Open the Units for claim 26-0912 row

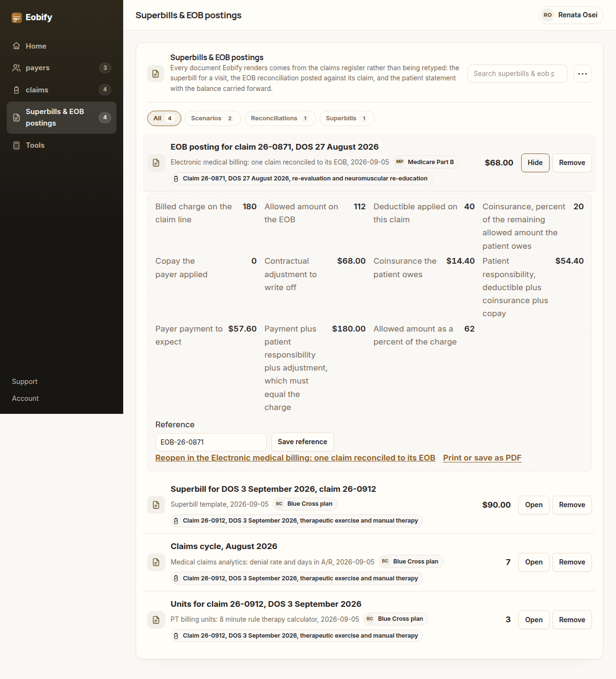tap(534, 620)
